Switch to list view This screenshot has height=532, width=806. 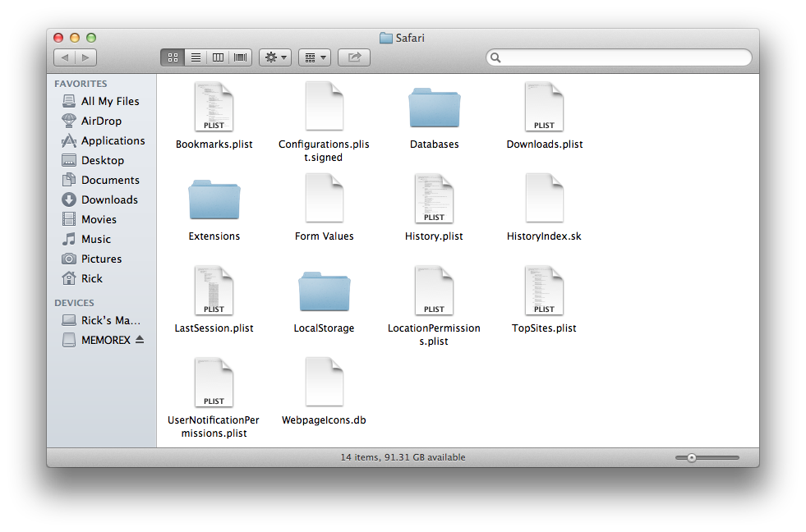[196, 57]
